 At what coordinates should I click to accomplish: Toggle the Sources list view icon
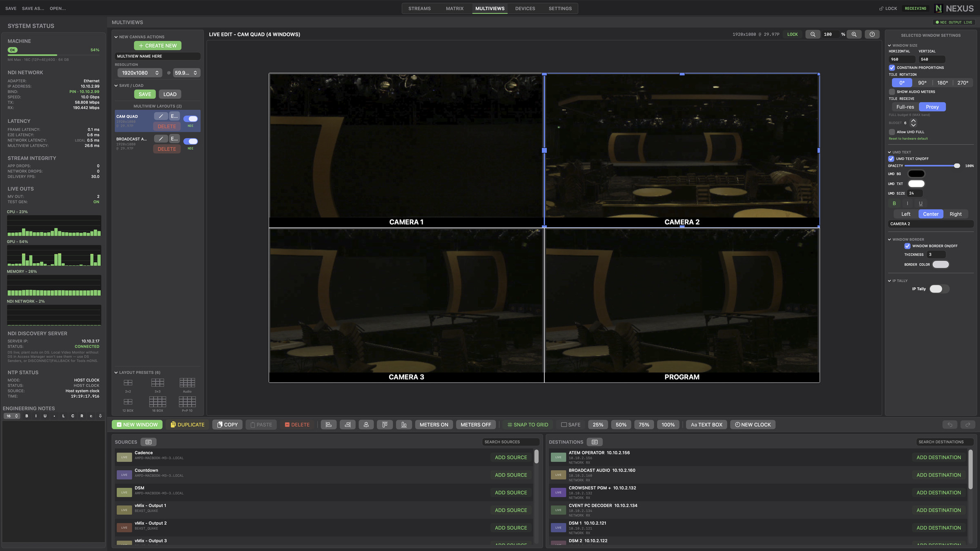[x=148, y=442]
